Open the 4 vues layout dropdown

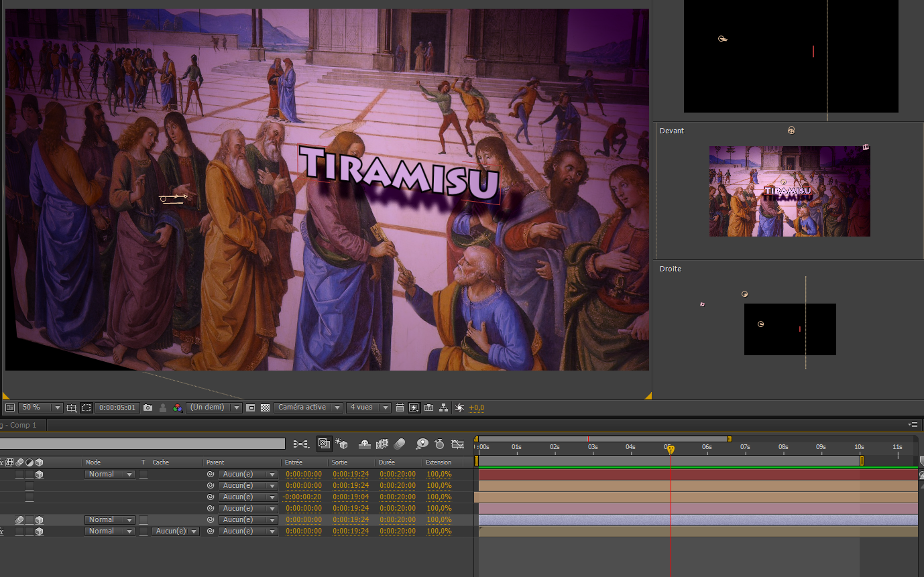[368, 407]
